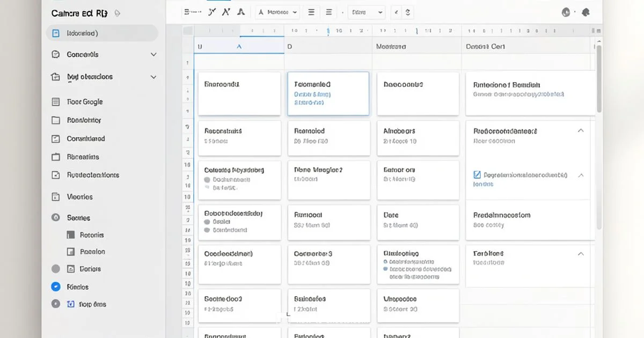Click the Notifications bell icon top right
Image resolution: width=644 pixels, height=338 pixels.
(586, 11)
